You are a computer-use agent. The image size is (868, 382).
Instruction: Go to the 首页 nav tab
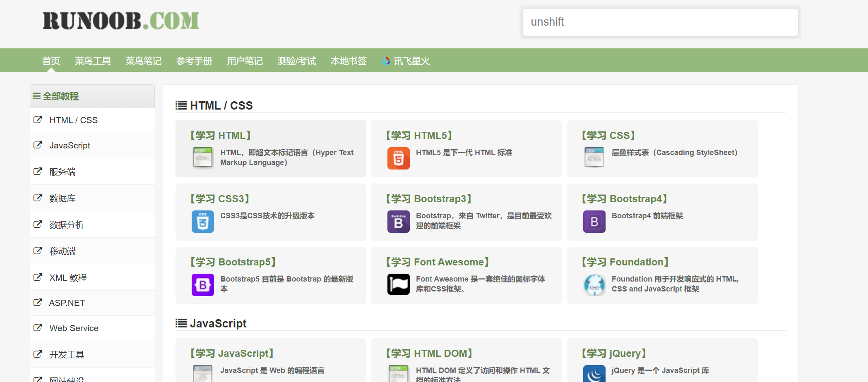coord(51,61)
